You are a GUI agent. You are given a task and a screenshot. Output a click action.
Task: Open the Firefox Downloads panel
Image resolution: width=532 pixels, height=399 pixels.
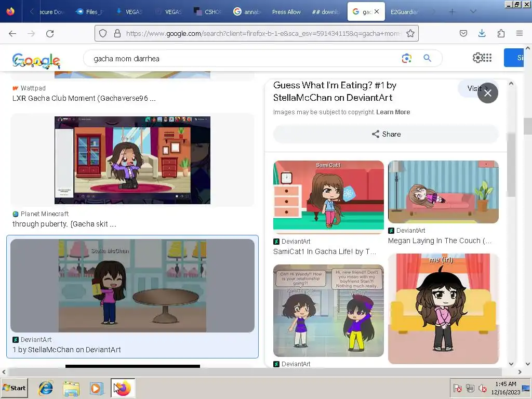pos(482,33)
